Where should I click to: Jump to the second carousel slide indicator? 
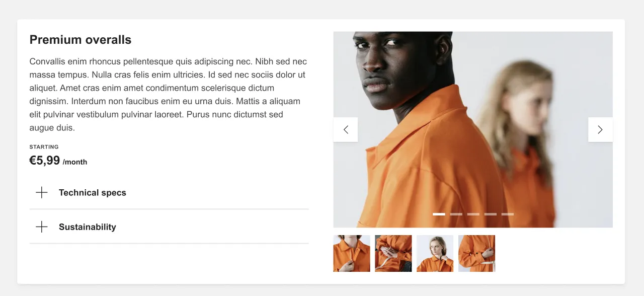pyautogui.click(x=456, y=214)
